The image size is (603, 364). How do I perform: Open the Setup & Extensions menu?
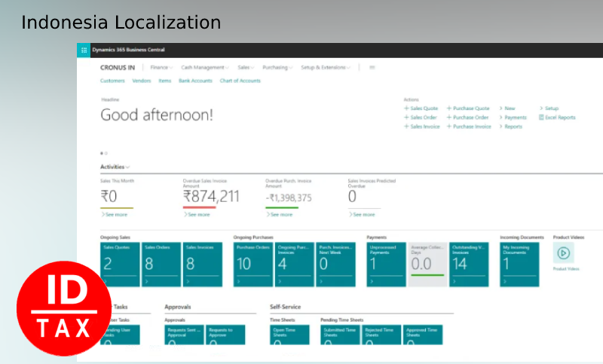326,67
